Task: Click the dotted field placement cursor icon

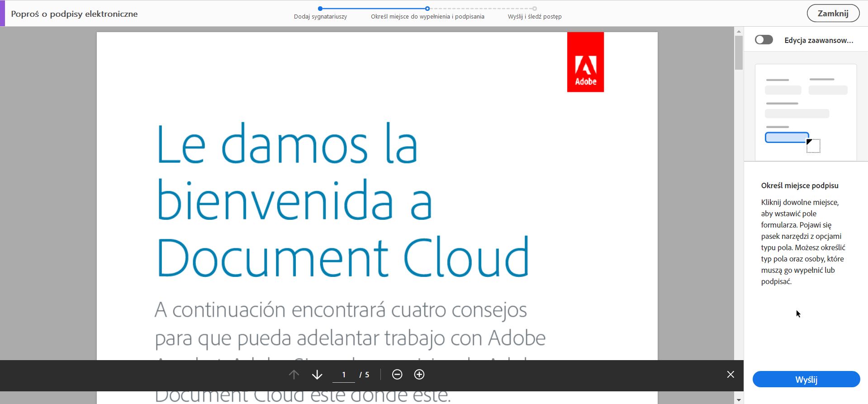Action: [813, 146]
